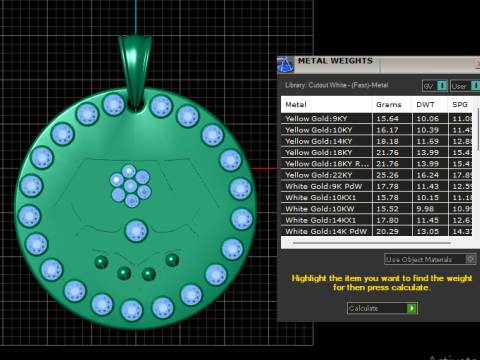
Task: Sort table by Metal column header
Action: pos(326,105)
